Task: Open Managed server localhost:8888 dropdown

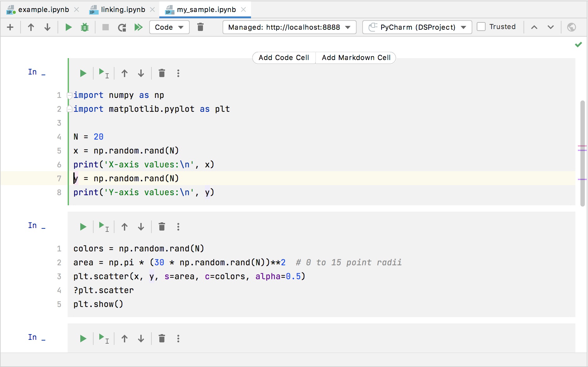Action: pos(289,27)
